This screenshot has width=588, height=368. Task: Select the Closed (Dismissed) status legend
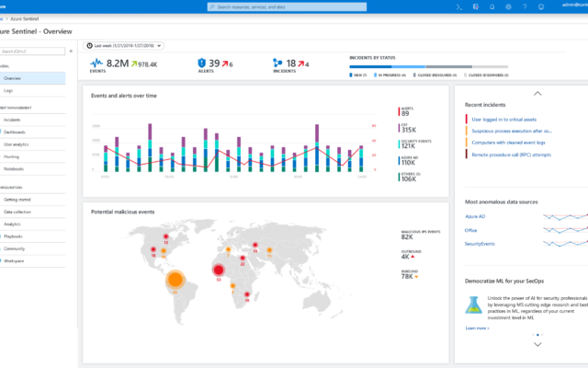click(486, 75)
